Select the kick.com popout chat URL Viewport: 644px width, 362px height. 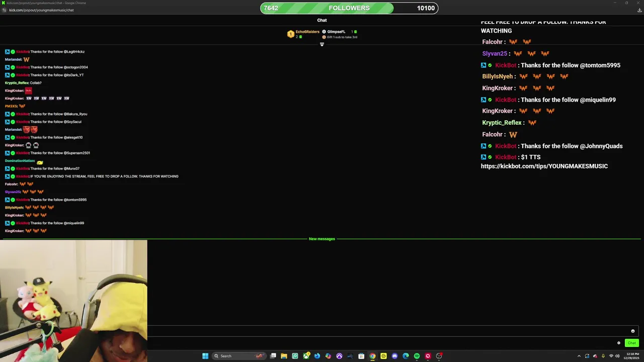coord(41,10)
